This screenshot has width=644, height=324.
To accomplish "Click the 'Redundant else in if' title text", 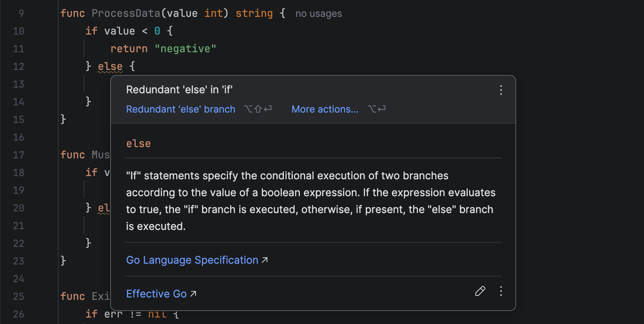I will click(x=179, y=90).
